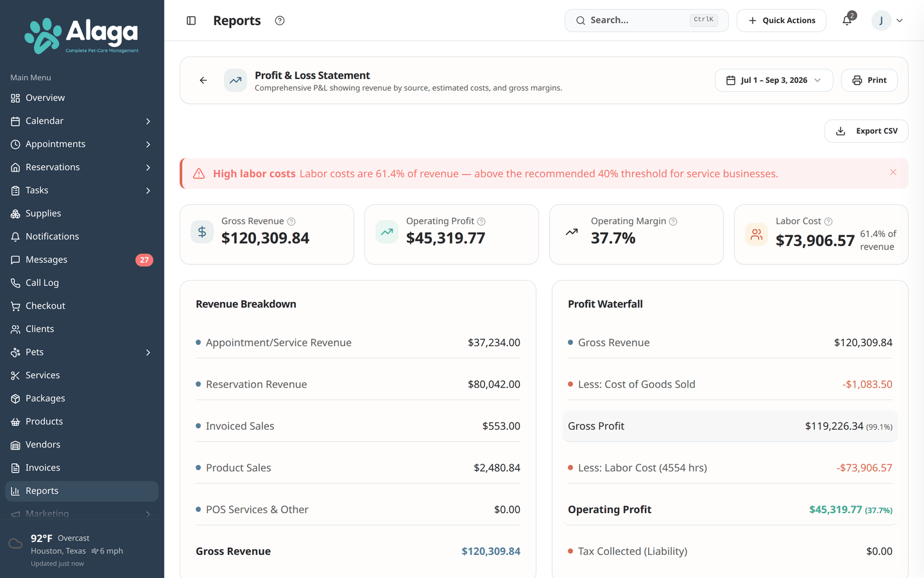
Task: Open the notifications bell icon
Action: [847, 21]
